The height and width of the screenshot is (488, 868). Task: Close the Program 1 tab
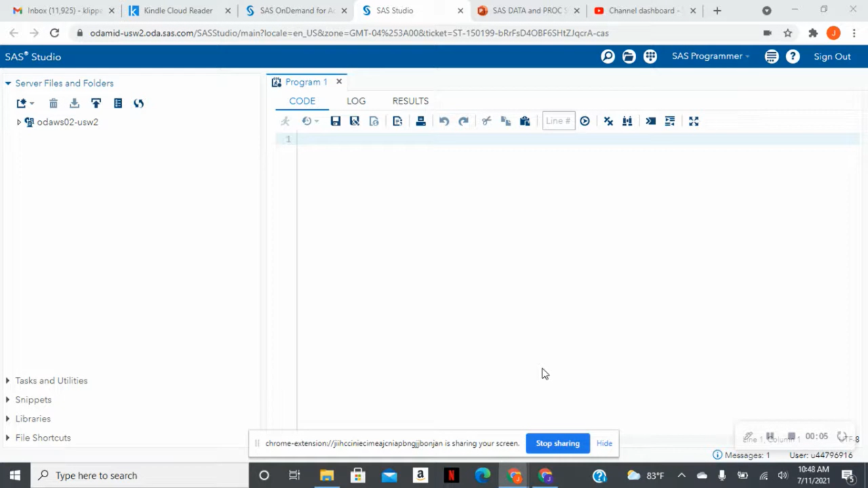click(x=339, y=82)
